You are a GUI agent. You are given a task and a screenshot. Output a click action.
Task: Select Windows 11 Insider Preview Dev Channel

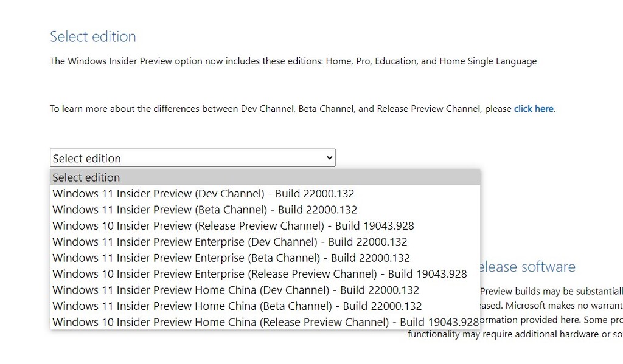click(x=203, y=193)
